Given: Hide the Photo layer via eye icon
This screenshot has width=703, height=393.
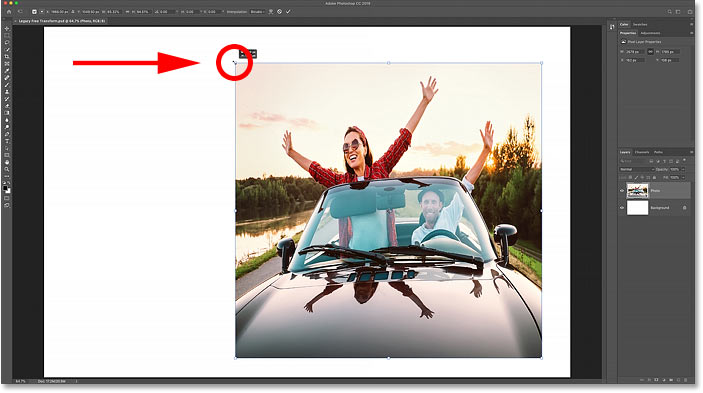Looking at the screenshot, I should pyautogui.click(x=622, y=191).
